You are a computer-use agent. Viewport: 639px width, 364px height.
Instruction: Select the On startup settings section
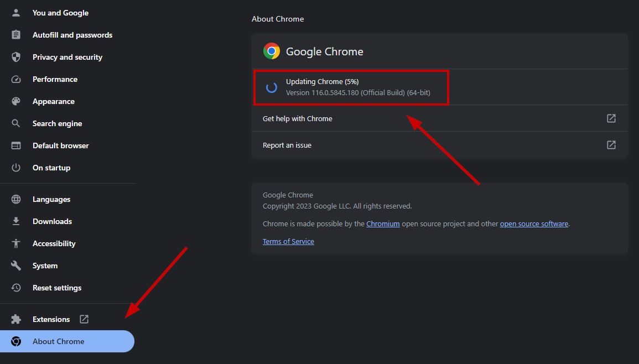(x=51, y=167)
